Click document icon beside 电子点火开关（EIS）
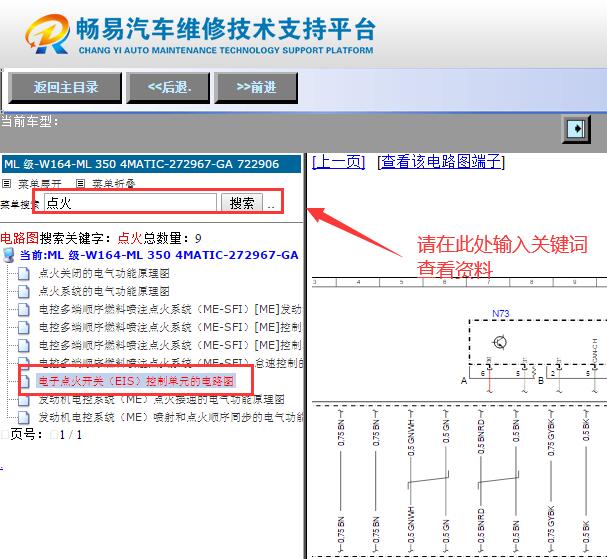The height and width of the screenshot is (559, 607). pyautogui.click(x=24, y=381)
